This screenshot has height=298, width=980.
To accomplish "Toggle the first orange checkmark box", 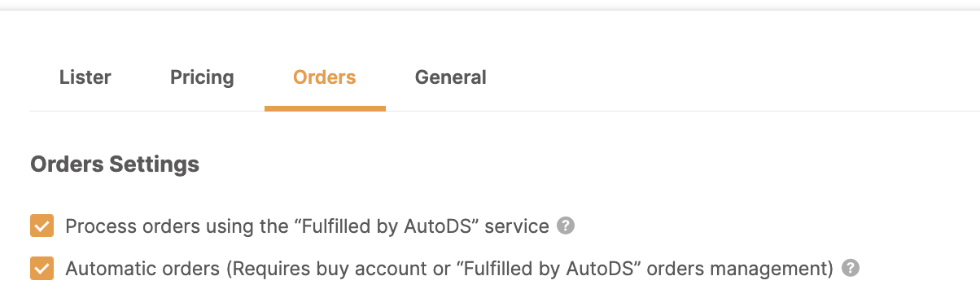I will pos(42,226).
